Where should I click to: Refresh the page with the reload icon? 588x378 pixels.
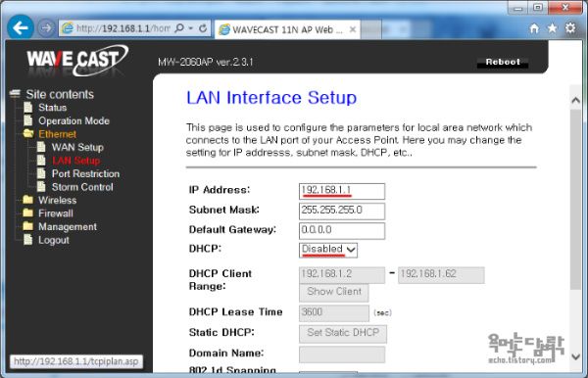(x=203, y=28)
